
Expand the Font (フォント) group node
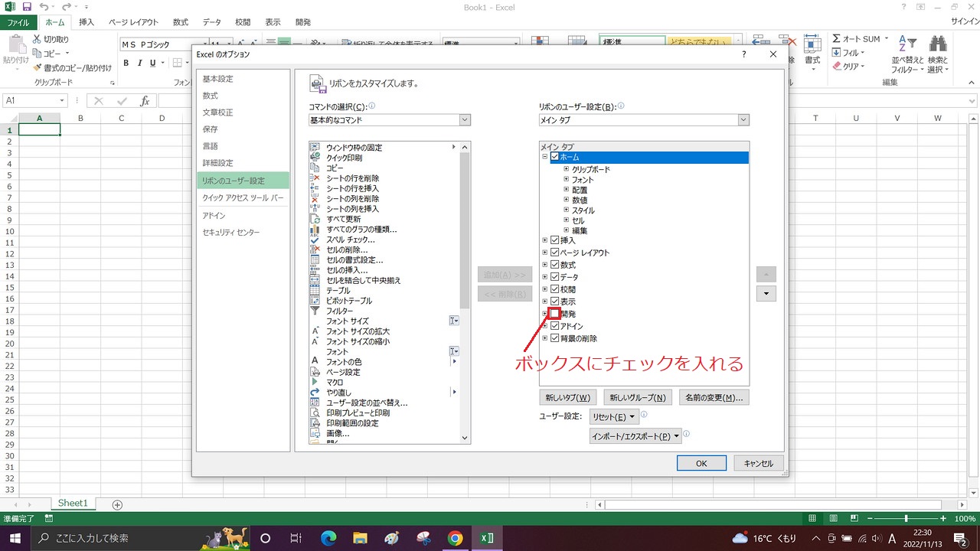coord(567,179)
